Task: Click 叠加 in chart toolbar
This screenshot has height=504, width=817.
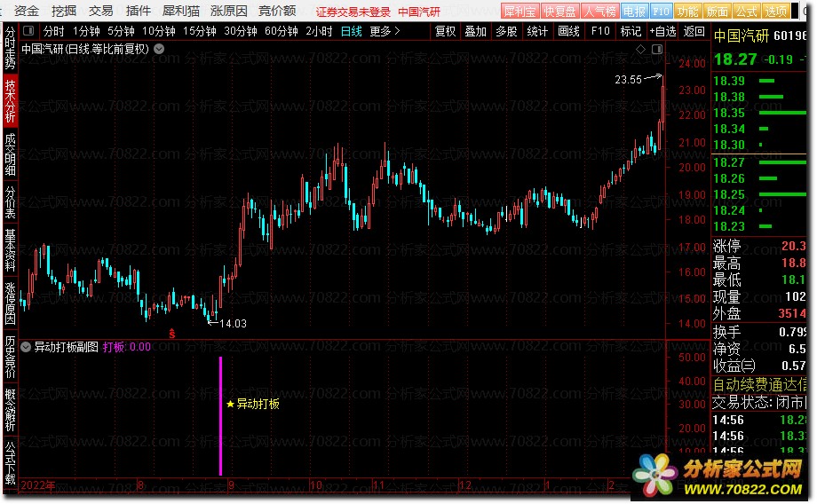Action: [x=475, y=31]
